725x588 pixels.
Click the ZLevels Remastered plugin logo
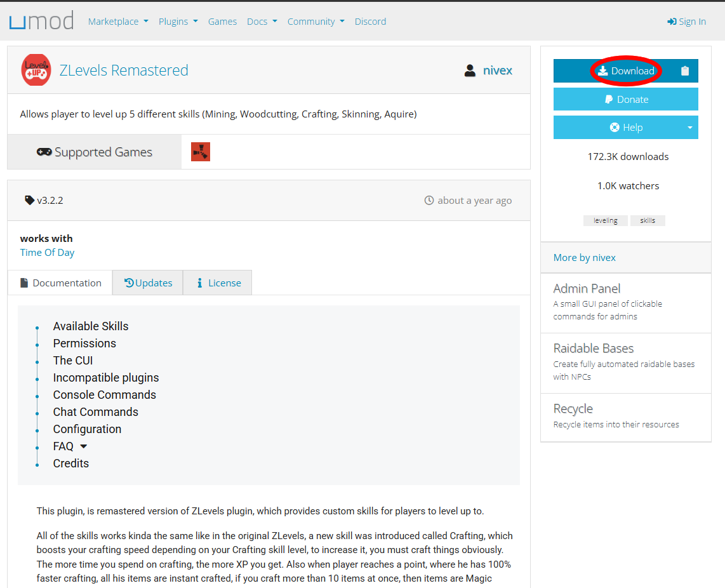tap(36, 70)
